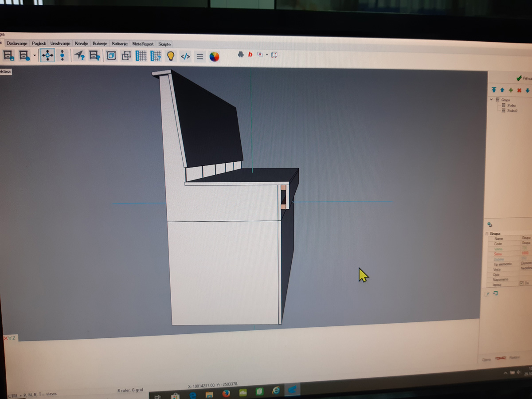This screenshot has width=532, height=399.
Task: Delete item with red X icon
Action: [519, 90]
